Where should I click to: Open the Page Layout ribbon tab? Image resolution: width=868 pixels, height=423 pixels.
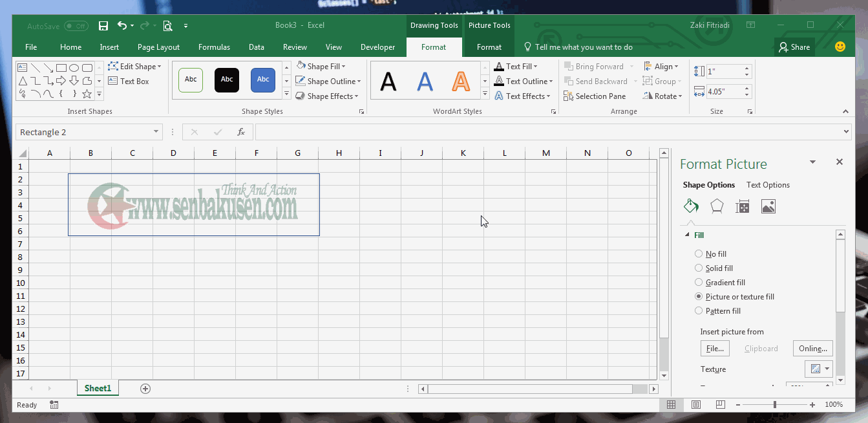158,47
